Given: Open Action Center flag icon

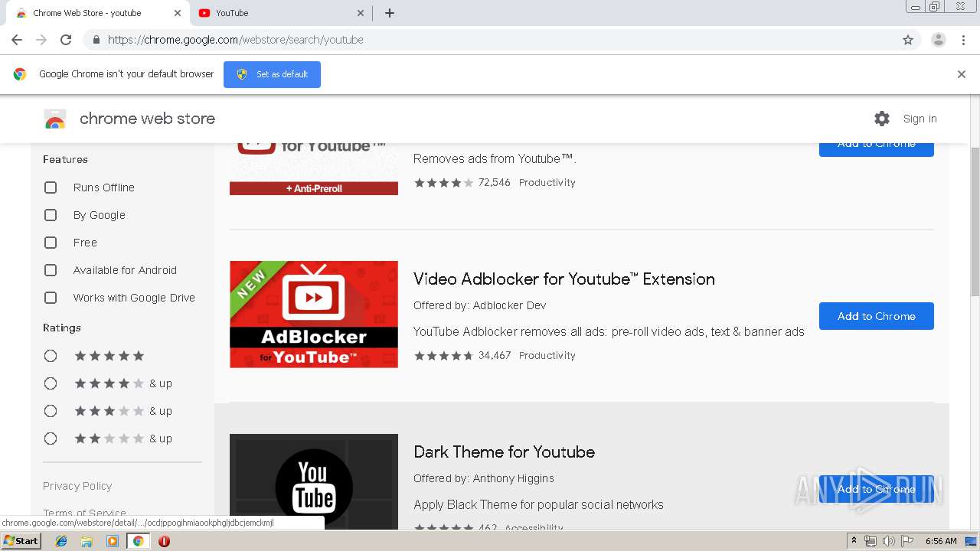Looking at the screenshot, I should [x=907, y=541].
